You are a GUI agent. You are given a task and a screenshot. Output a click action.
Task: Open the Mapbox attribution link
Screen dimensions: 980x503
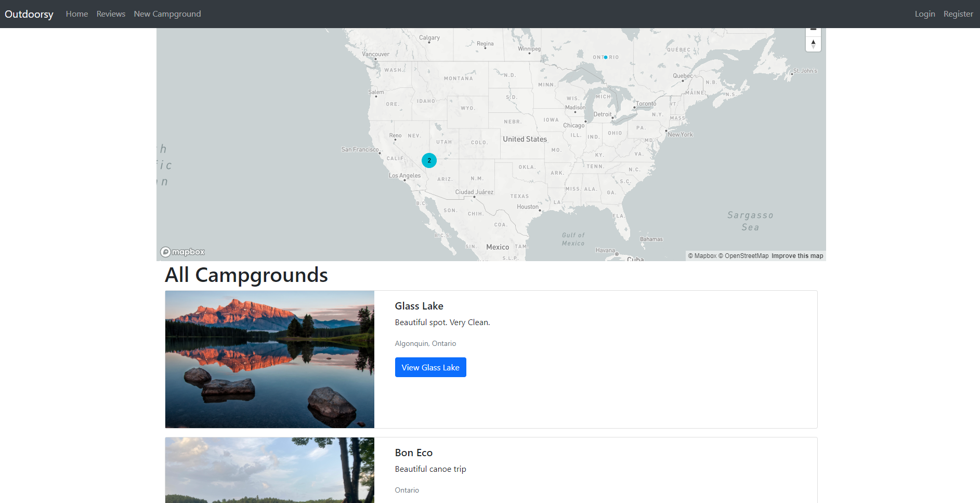702,256
